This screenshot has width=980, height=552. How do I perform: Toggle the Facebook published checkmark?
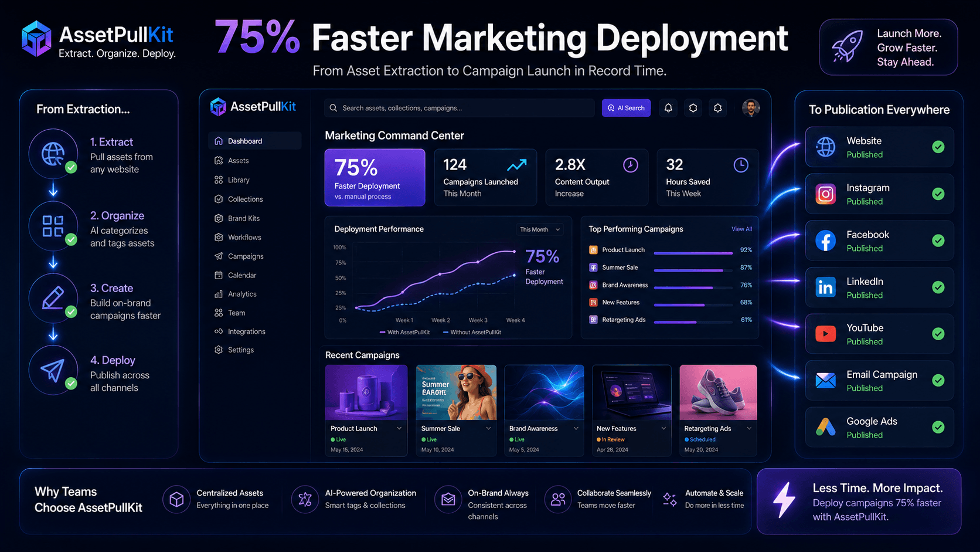938,241
